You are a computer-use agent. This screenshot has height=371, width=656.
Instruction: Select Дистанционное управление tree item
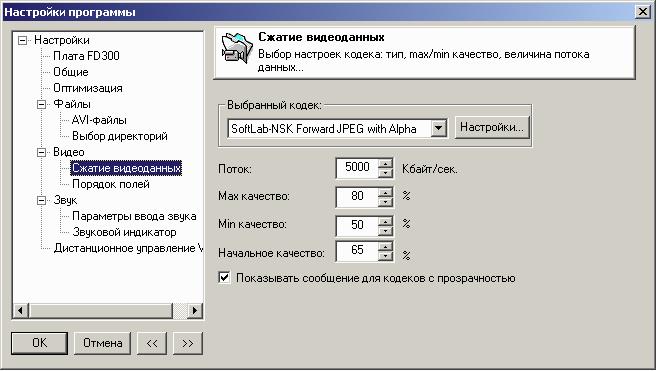pyautogui.click(x=128, y=248)
